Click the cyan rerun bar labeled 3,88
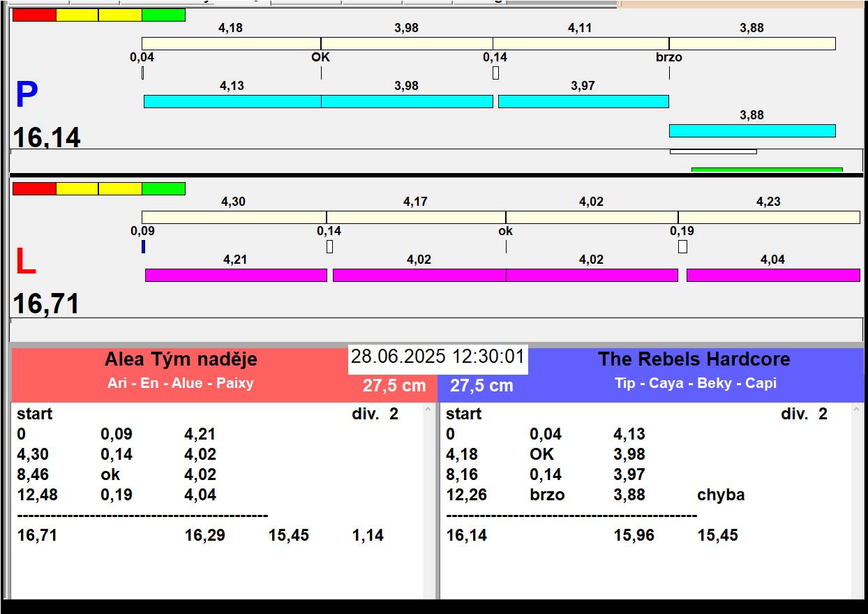 [752, 131]
